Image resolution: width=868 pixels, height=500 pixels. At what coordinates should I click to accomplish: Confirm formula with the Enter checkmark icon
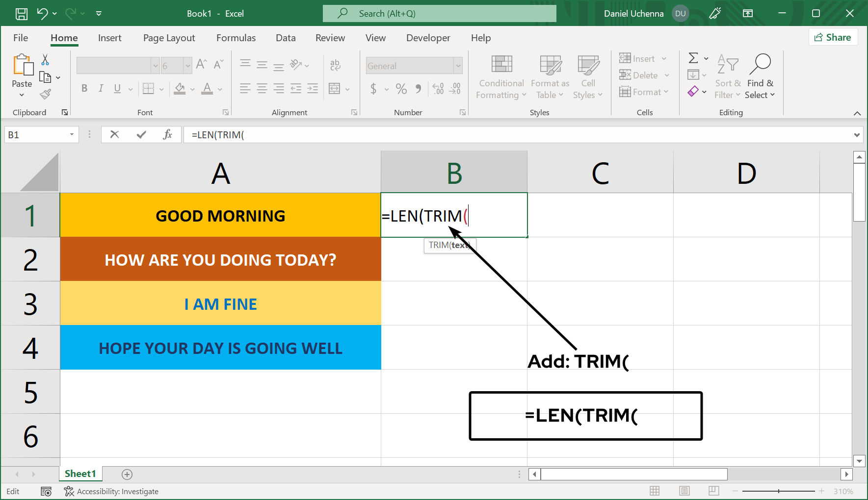pos(141,135)
